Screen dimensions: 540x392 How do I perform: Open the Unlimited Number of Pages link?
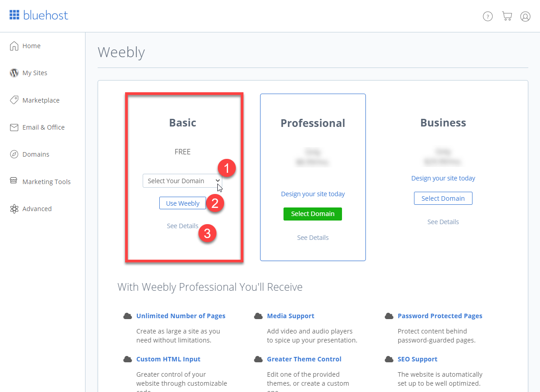click(x=181, y=316)
